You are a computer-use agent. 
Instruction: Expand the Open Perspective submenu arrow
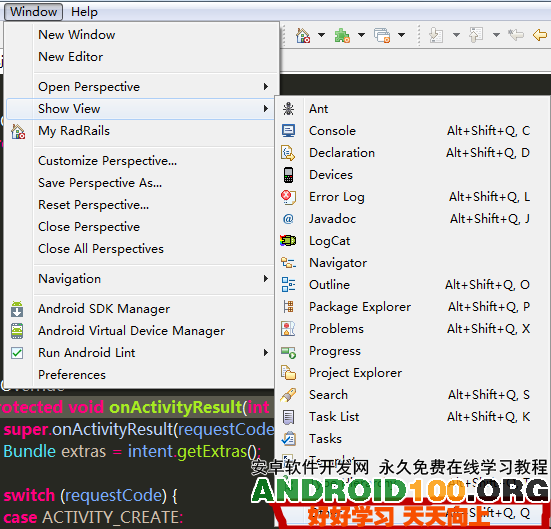[266, 86]
